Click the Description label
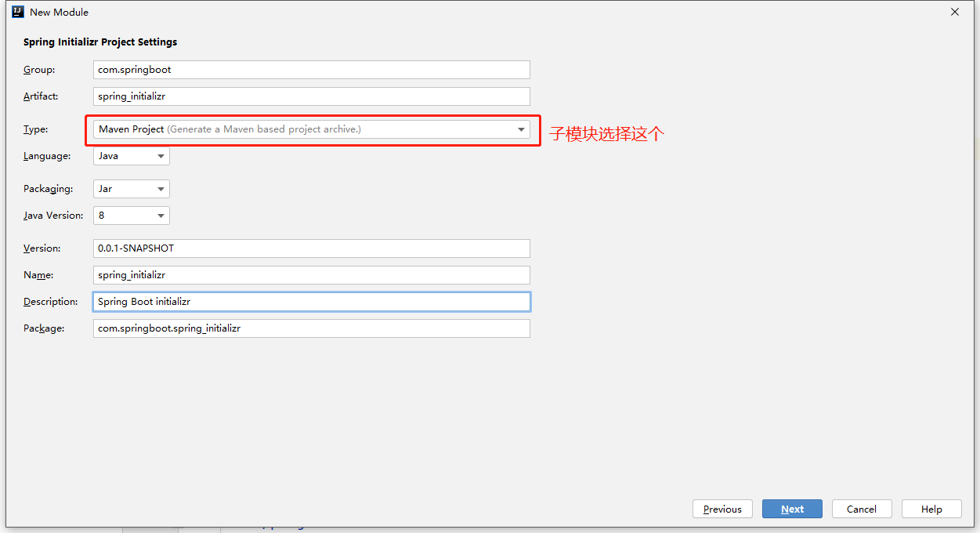The width and height of the screenshot is (980, 533). tap(51, 302)
